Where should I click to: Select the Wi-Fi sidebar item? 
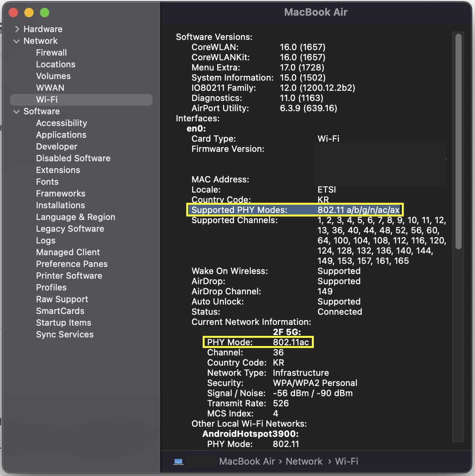(81, 99)
